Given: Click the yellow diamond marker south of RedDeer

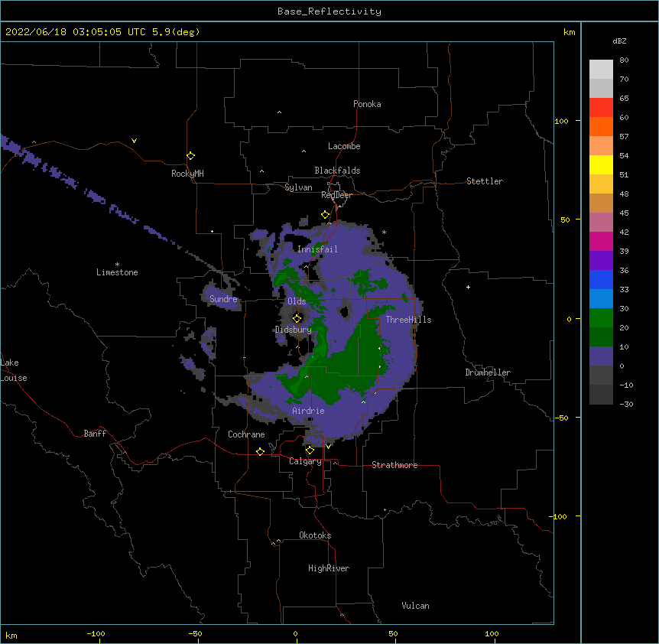Looking at the screenshot, I should 326,215.
